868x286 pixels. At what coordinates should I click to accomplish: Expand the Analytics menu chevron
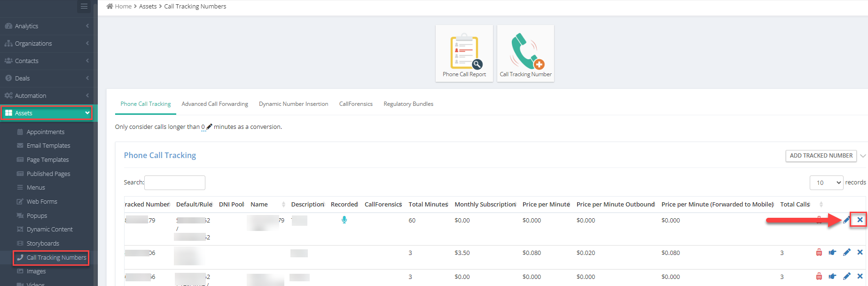(87, 26)
